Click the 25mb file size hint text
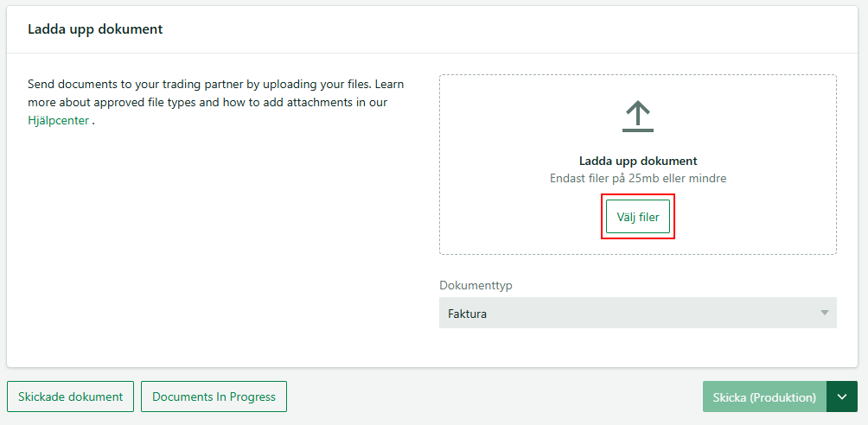868x425 pixels. [638, 178]
